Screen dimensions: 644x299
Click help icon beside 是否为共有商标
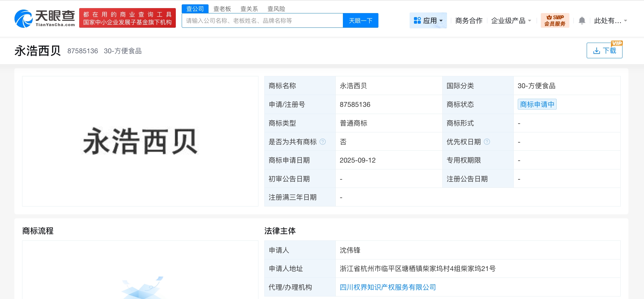click(323, 142)
